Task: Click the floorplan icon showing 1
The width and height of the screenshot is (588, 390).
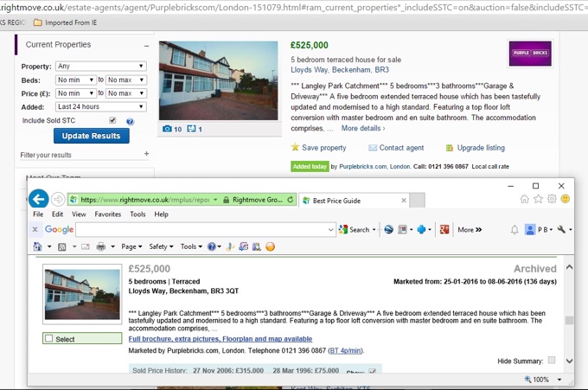Action: tap(191, 129)
